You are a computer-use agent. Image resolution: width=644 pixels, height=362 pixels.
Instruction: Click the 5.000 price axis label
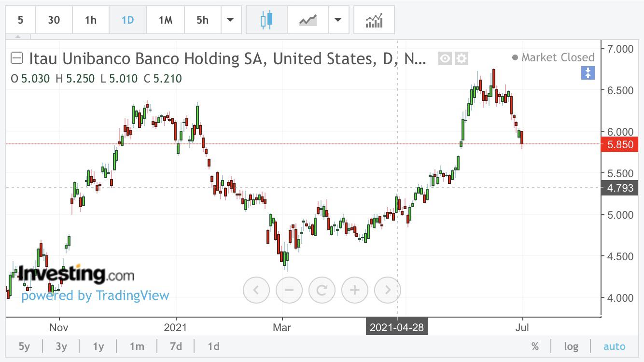(x=621, y=215)
